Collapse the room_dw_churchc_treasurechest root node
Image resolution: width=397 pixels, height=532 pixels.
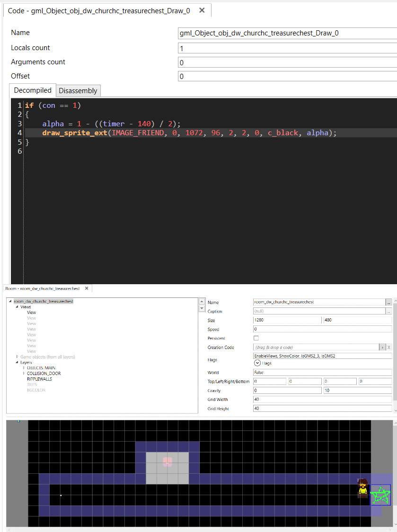tap(10, 301)
